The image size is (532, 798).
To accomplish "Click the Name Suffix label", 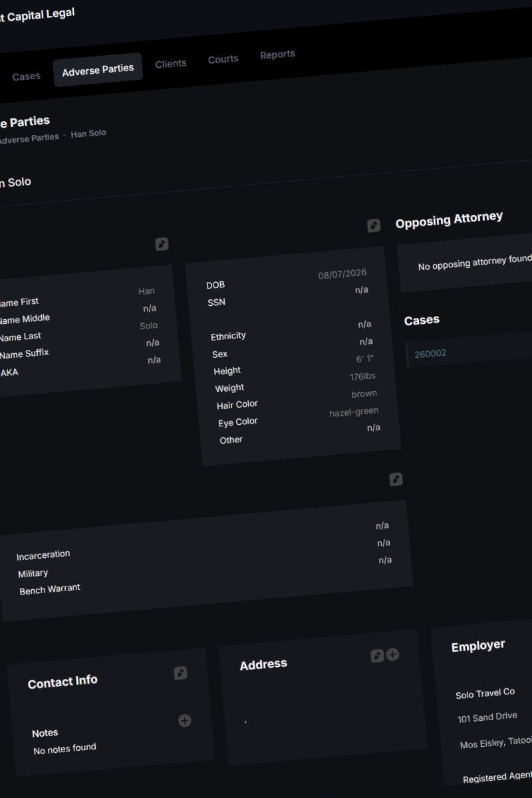I will tap(24, 354).
